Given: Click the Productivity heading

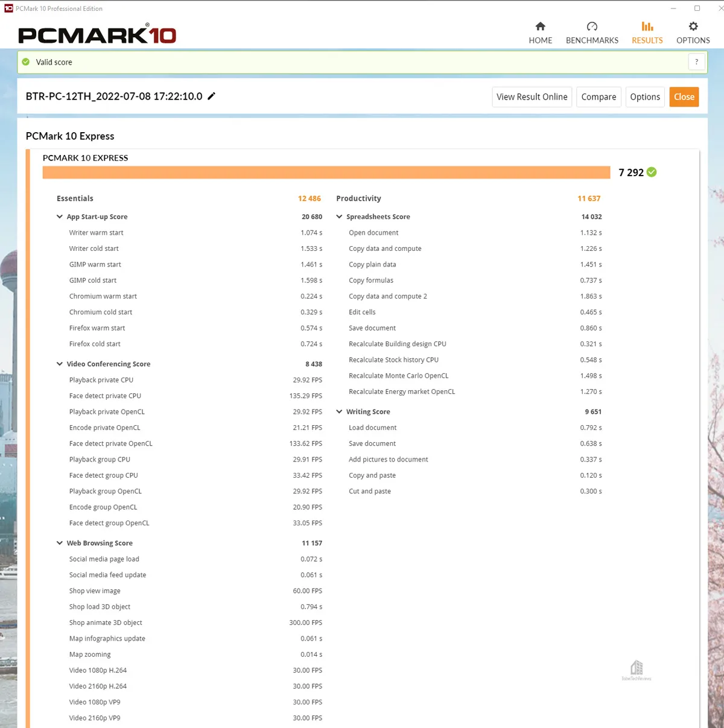Looking at the screenshot, I should pyautogui.click(x=358, y=198).
